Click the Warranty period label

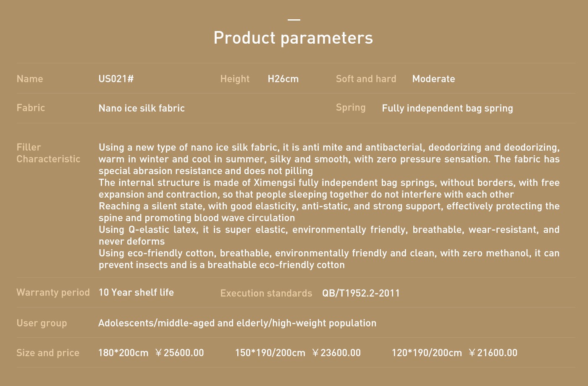(x=53, y=292)
